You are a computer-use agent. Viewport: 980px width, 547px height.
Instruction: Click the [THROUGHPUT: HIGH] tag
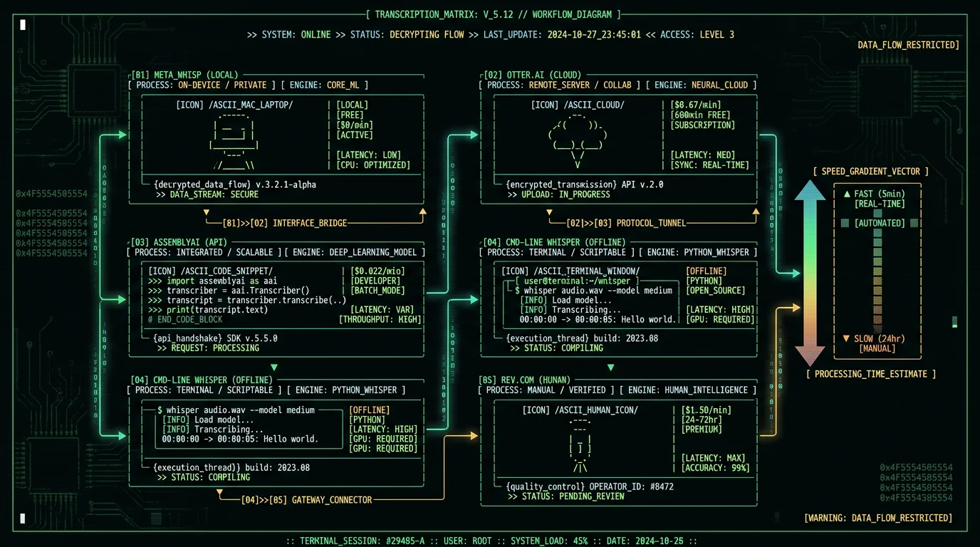click(x=380, y=319)
